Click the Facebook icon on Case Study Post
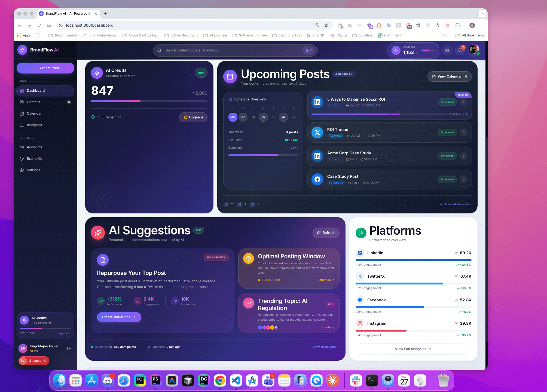Screen dimensions: 547x392 [x=317, y=179]
